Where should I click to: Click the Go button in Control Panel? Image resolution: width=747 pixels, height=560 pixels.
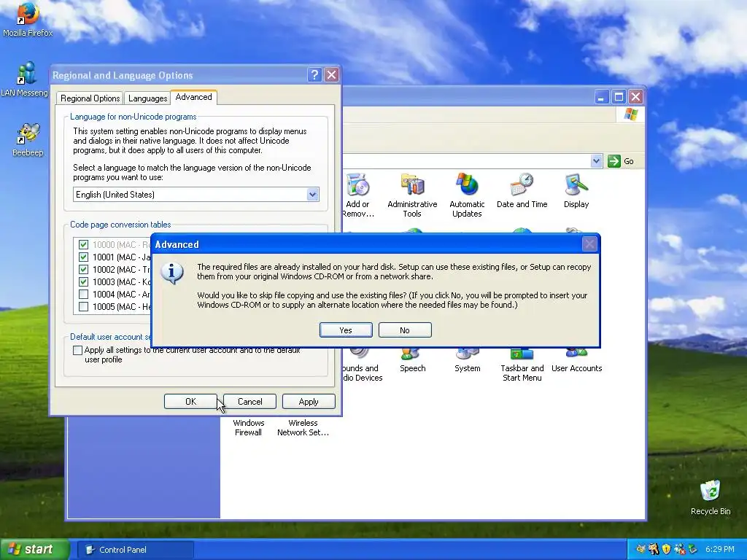621,161
